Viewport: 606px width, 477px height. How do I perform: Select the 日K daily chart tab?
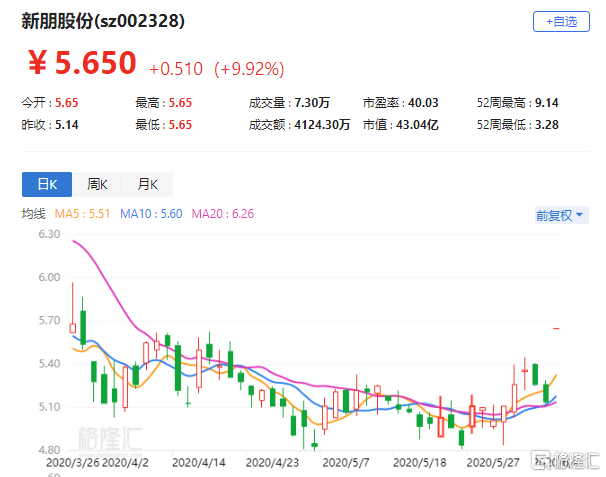click(x=47, y=184)
